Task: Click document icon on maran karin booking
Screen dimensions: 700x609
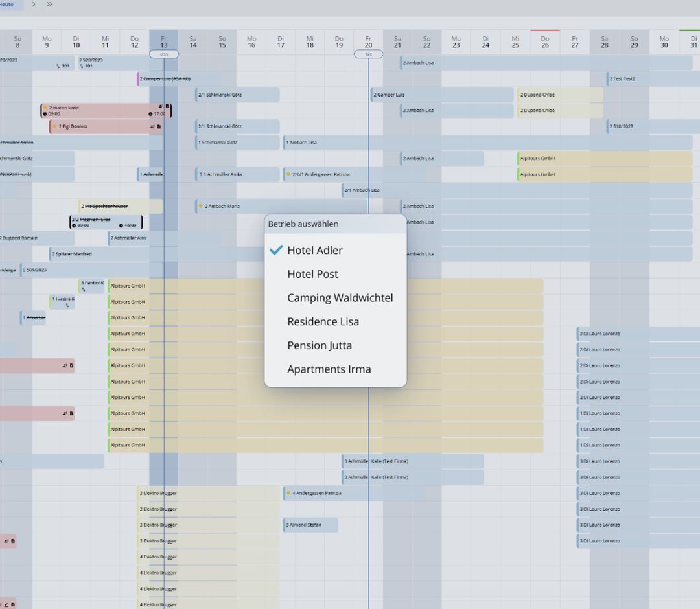Action: tap(167, 106)
